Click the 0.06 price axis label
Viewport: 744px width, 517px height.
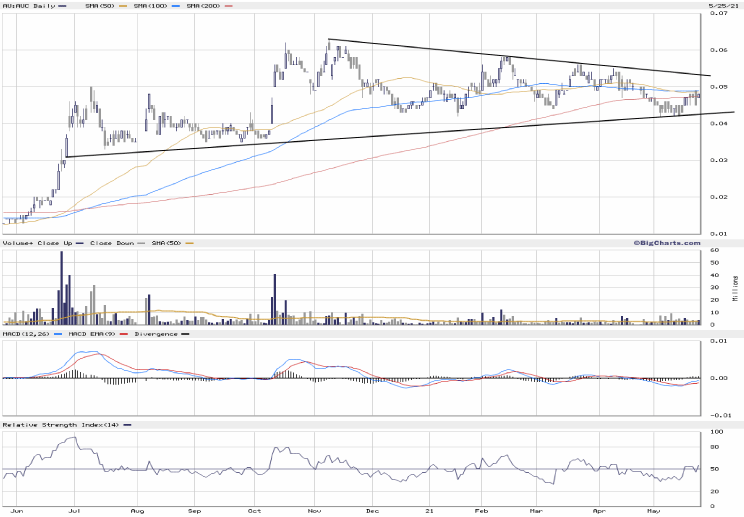point(719,50)
